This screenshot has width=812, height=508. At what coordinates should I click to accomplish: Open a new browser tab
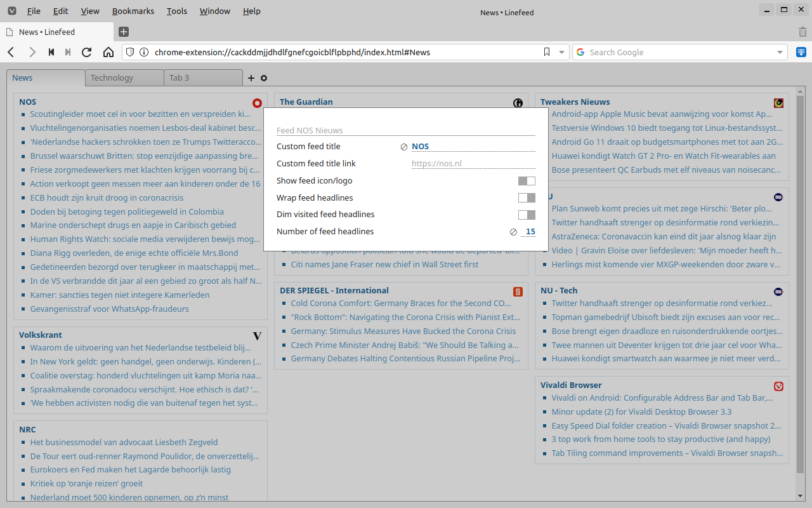click(124, 32)
